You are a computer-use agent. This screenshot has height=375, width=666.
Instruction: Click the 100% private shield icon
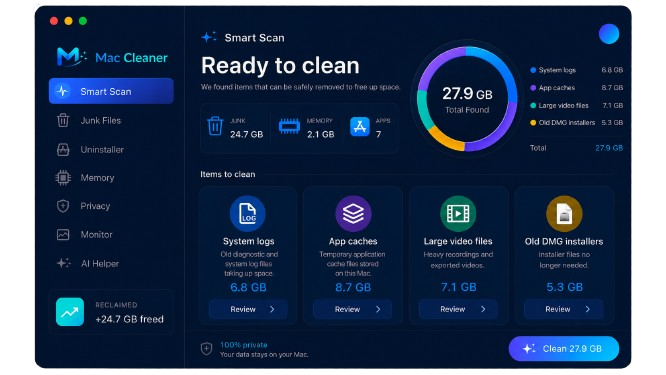pos(206,349)
